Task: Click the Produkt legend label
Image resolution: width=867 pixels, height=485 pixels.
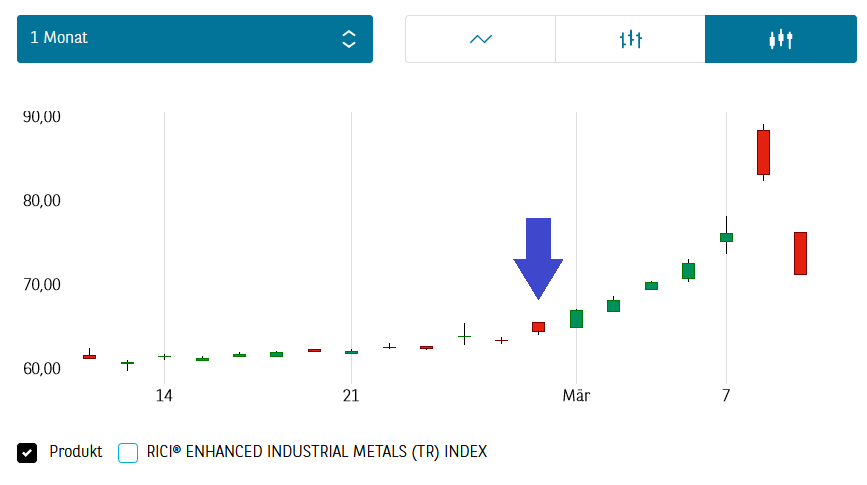Action: (76, 452)
